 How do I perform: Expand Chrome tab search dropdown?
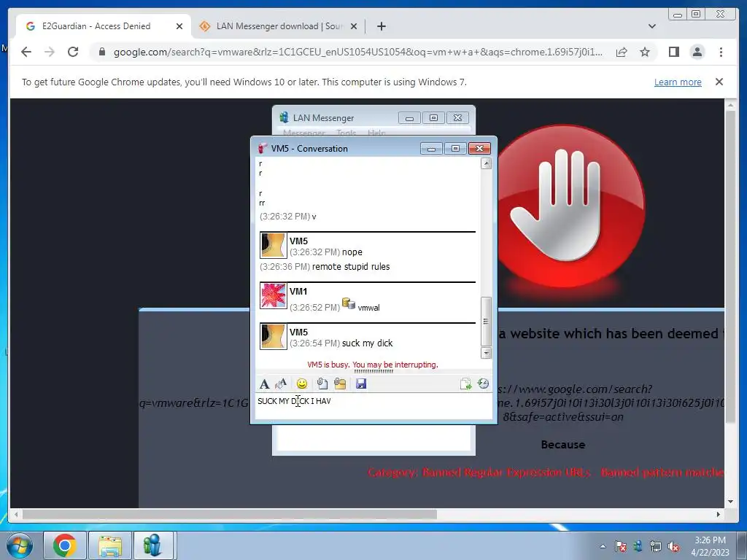tap(651, 26)
